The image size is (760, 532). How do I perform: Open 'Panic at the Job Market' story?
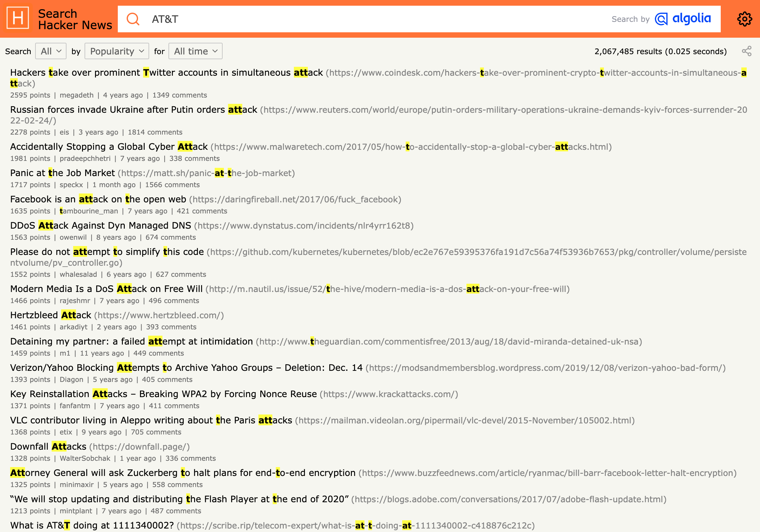(x=63, y=173)
